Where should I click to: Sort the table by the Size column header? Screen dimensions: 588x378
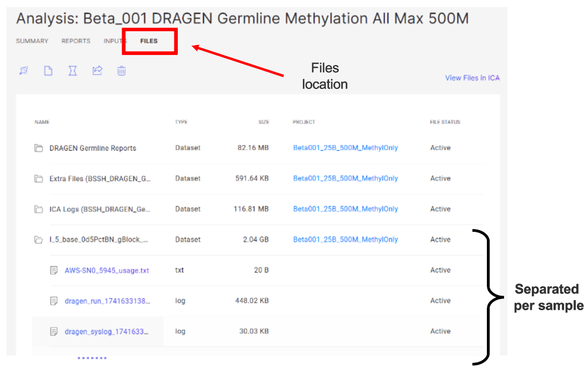(x=263, y=122)
